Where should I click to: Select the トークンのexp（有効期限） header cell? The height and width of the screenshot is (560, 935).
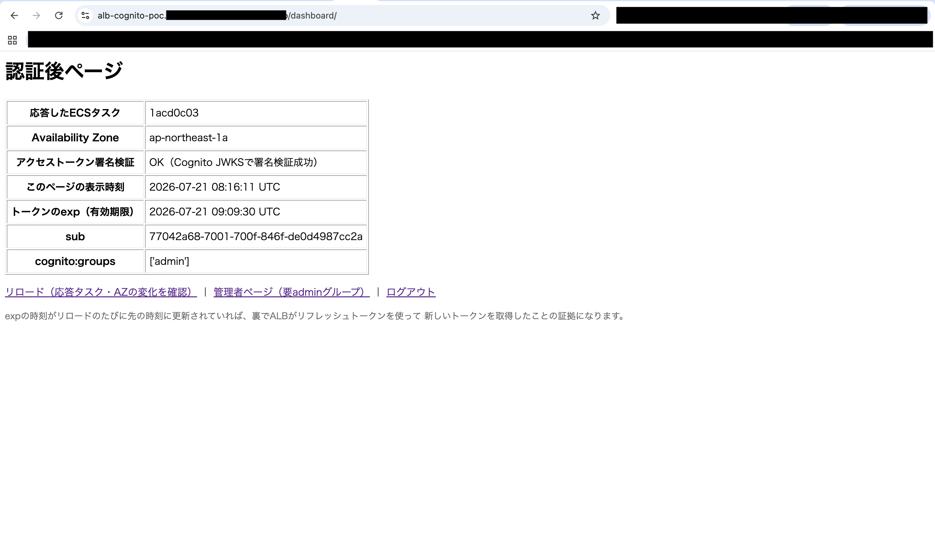click(75, 212)
